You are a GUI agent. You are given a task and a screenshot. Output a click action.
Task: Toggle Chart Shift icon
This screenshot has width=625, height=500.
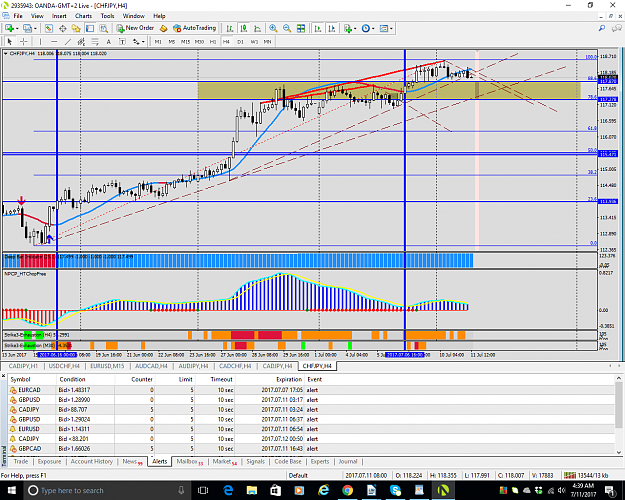(331, 28)
